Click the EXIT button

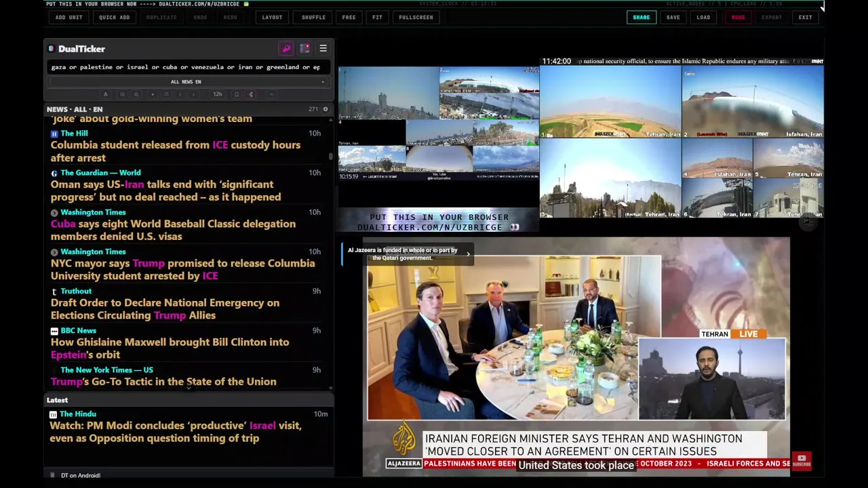805,18
